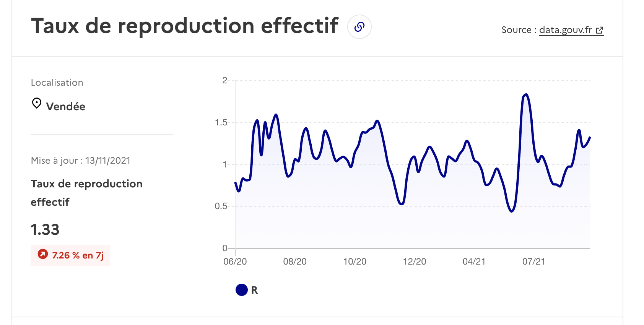
Task: Click the 7.26 % en 7j badge
Action: 70,255
